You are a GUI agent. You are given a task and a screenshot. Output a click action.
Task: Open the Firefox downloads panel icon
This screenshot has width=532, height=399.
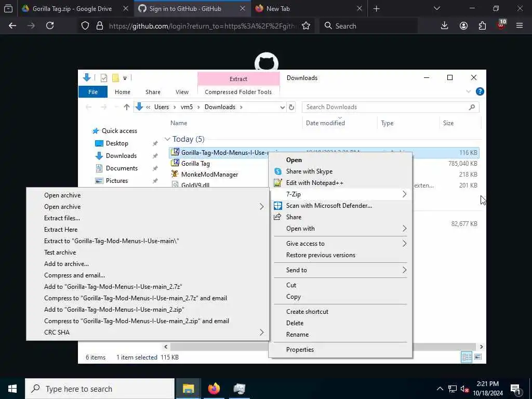444,26
